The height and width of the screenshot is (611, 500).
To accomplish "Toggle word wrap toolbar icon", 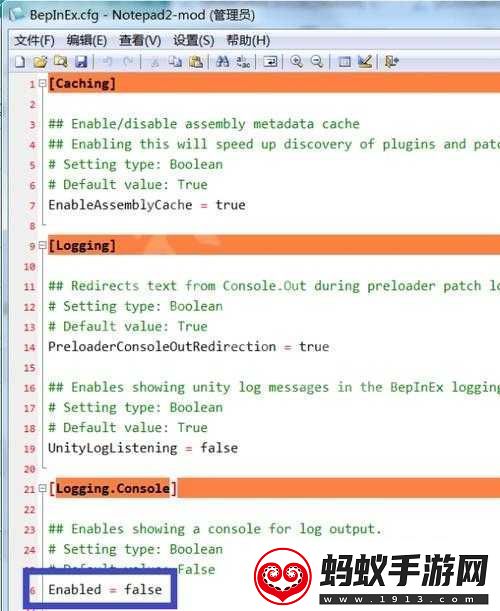I will 270,62.
